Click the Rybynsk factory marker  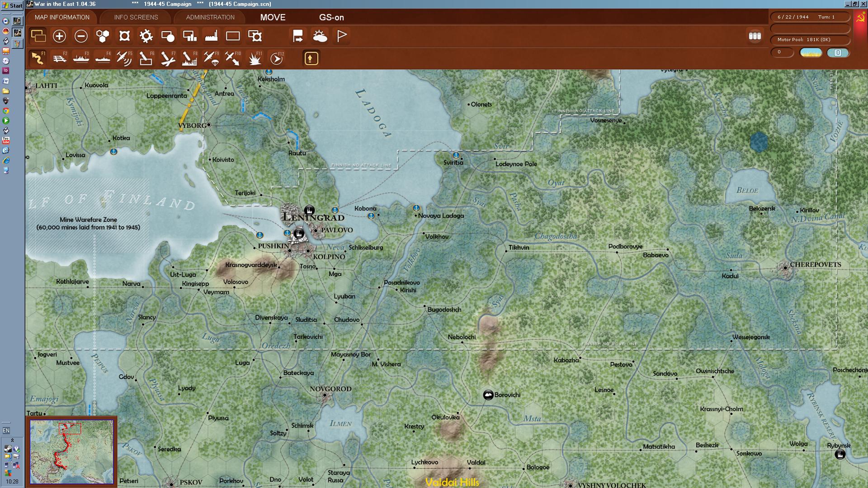pyautogui.click(x=840, y=455)
